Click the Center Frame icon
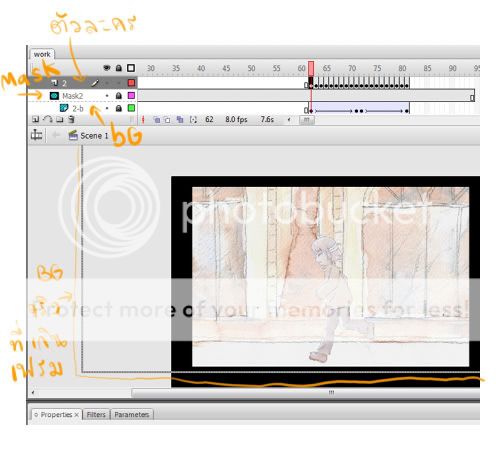 (143, 119)
